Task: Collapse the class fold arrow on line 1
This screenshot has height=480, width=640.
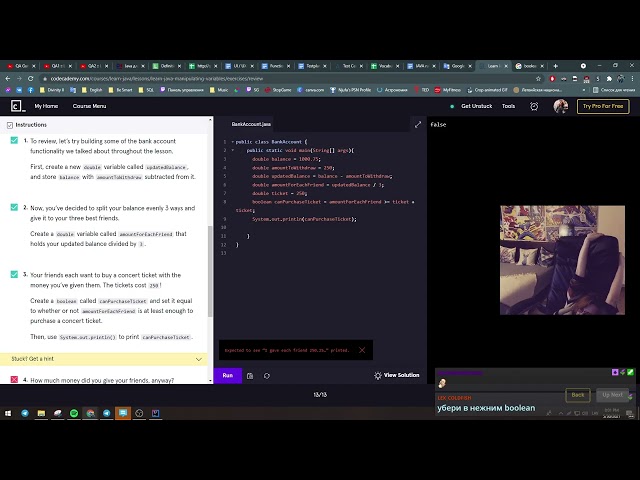Action: (x=233, y=142)
